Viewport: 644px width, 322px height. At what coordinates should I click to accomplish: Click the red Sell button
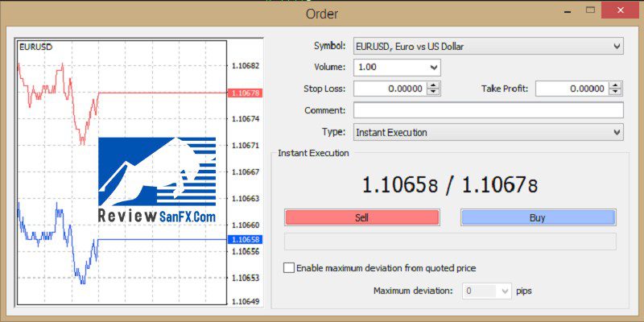tap(361, 217)
